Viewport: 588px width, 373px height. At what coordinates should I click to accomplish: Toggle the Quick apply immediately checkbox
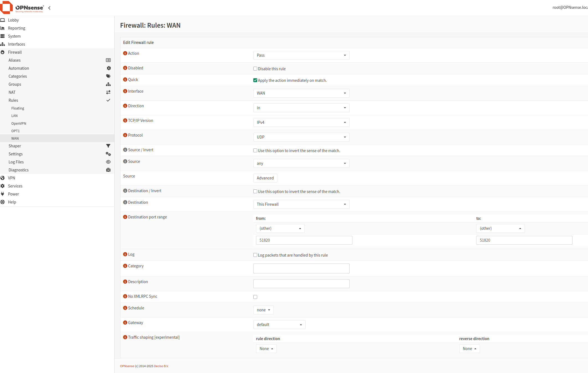255,80
